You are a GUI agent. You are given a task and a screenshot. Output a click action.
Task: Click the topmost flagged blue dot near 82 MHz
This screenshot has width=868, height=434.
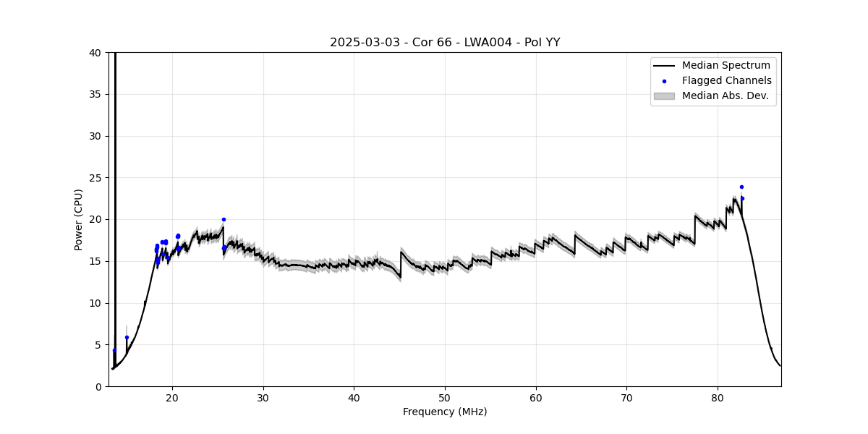click(x=741, y=187)
